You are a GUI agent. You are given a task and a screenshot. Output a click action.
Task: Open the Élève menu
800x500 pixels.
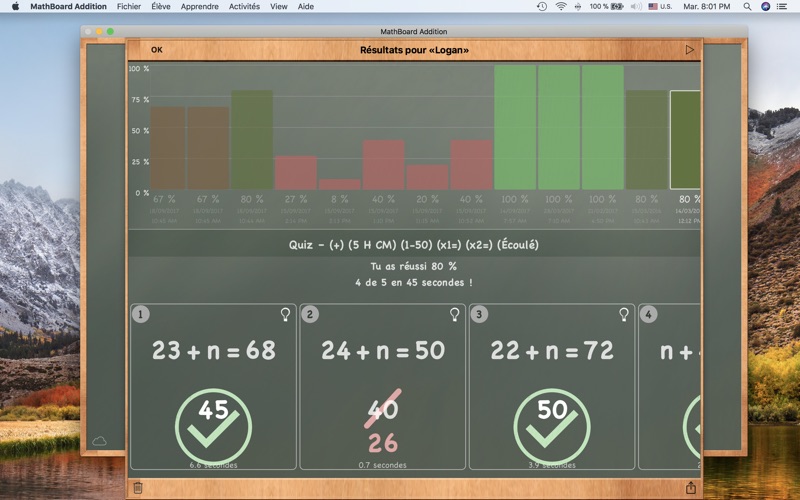(161, 7)
